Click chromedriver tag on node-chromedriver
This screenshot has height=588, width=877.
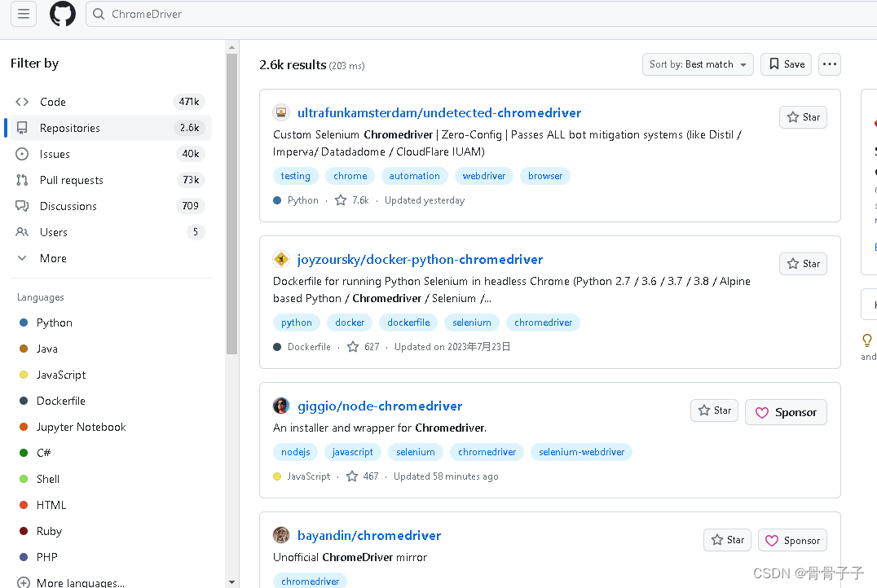pyautogui.click(x=487, y=452)
